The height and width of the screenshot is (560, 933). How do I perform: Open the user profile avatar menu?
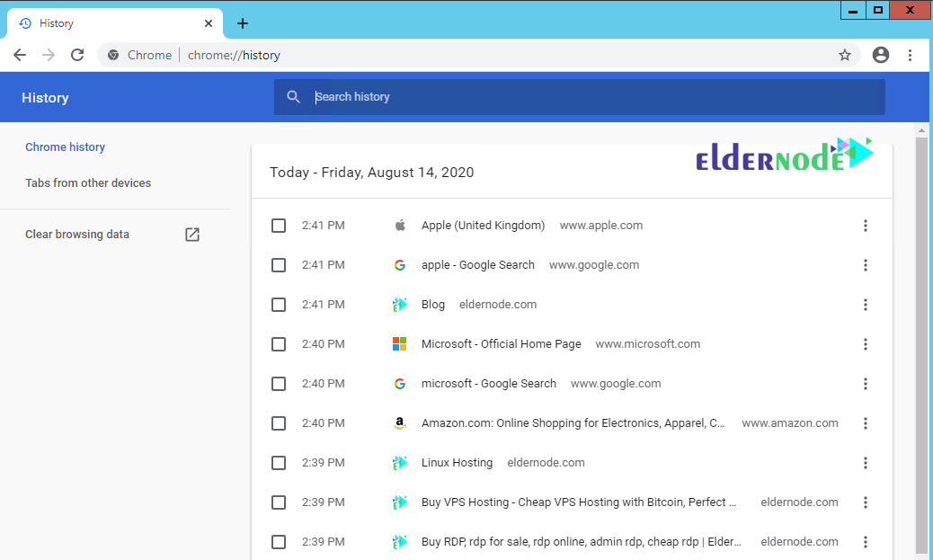coord(881,55)
